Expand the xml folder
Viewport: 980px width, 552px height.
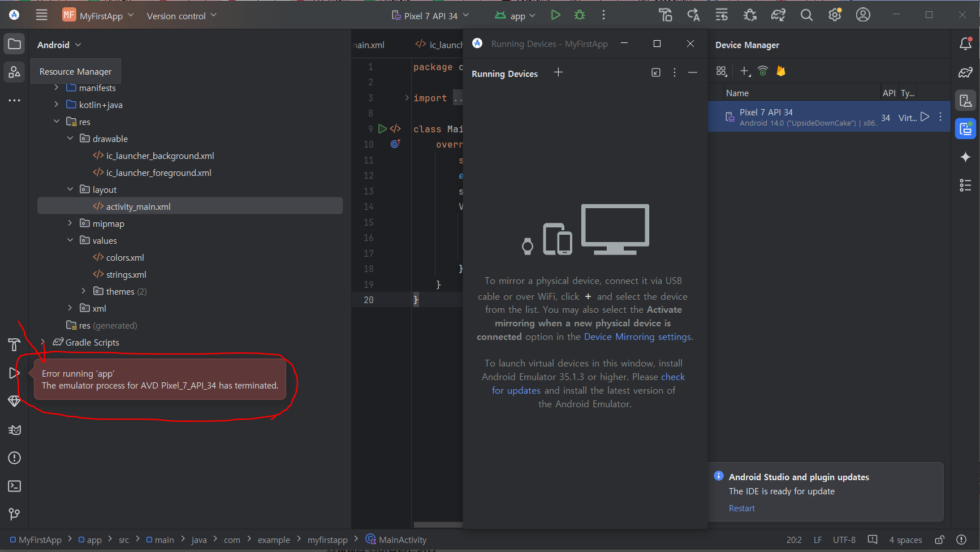point(70,308)
